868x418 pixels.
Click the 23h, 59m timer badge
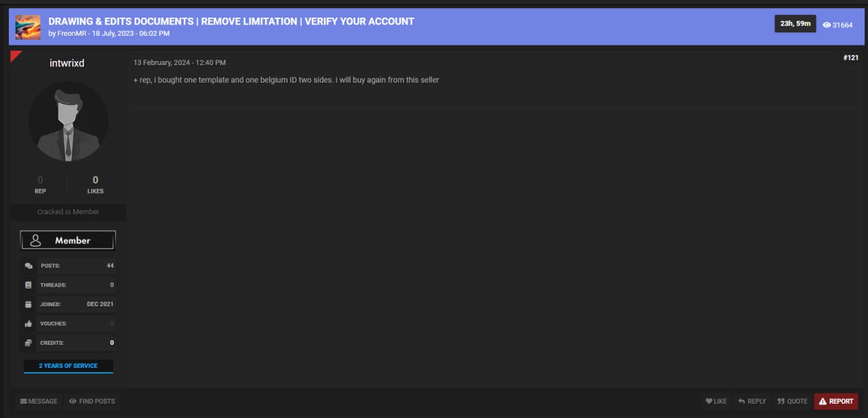(795, 24)
